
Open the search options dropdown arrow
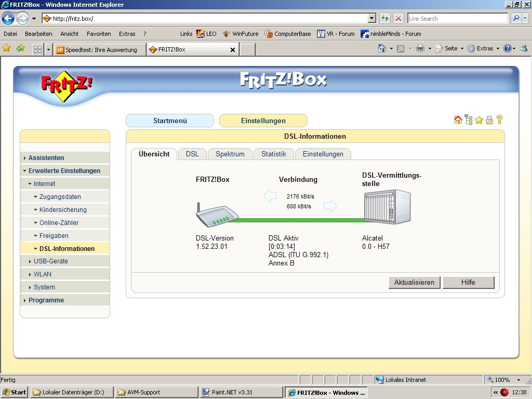point(526,18)
